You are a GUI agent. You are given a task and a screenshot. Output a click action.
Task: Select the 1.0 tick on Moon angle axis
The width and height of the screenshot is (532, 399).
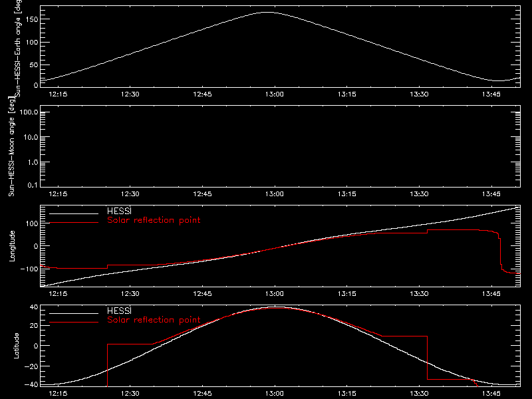pyautogui.click(x=33, y=162)
